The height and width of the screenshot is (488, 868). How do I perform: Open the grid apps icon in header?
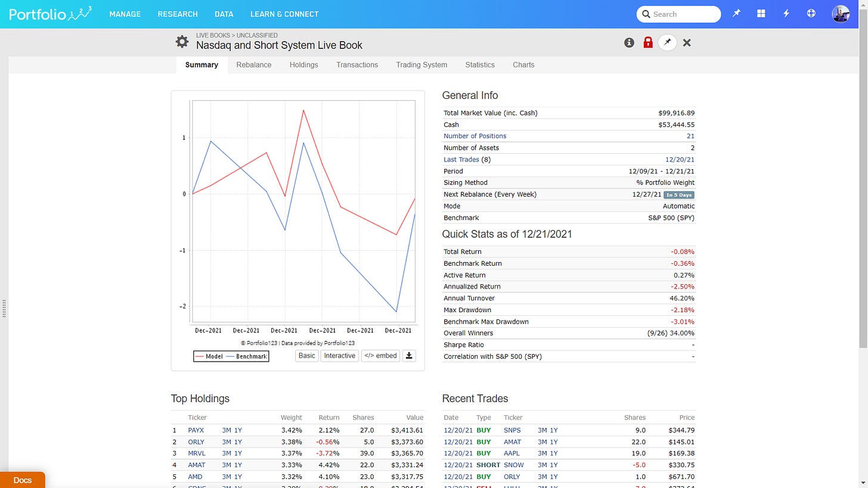(x=761, y=14)
